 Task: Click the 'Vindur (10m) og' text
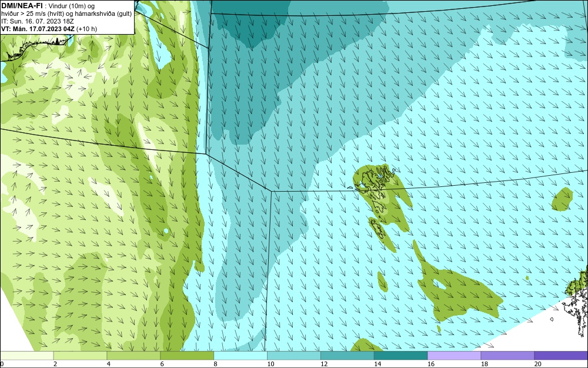72,6
